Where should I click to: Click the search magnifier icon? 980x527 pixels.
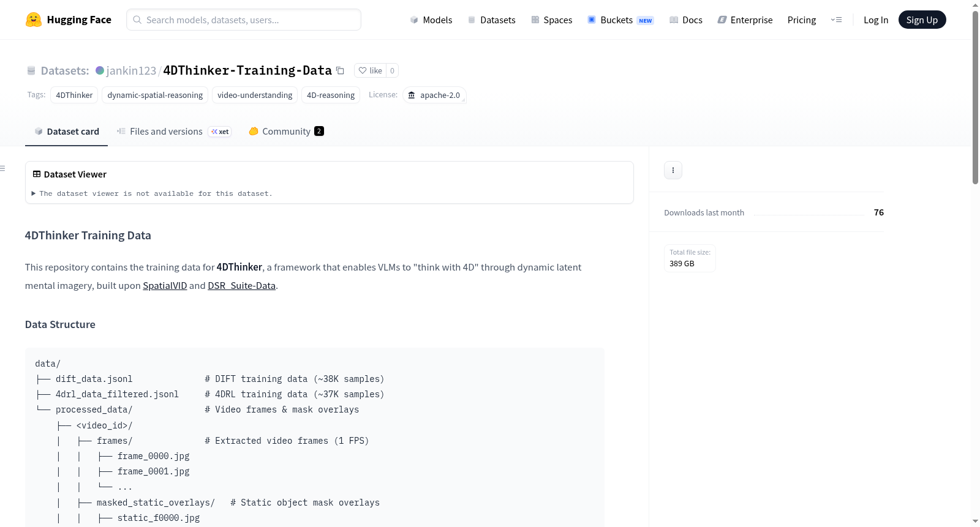point(137,20)
